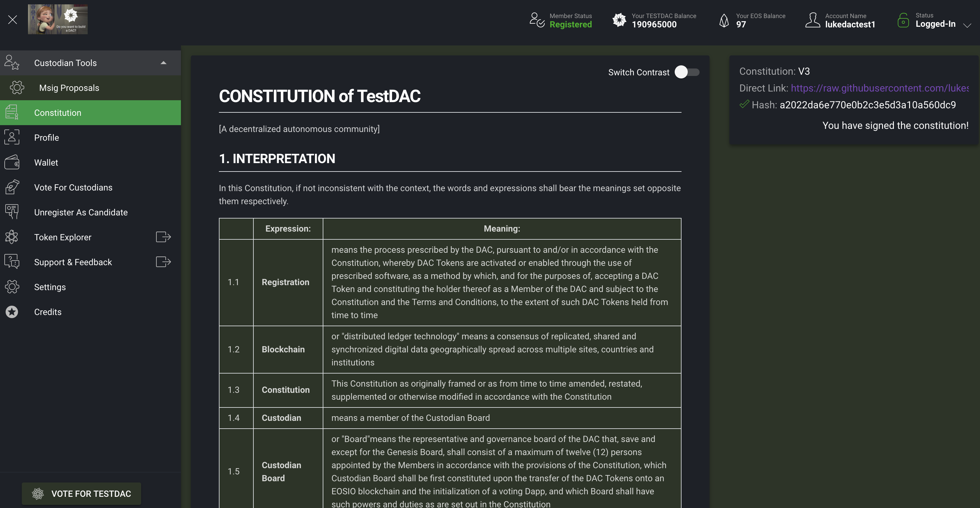Click the Vote For Custodians icon
Viewport: 980px width, 508px height.
12,187
